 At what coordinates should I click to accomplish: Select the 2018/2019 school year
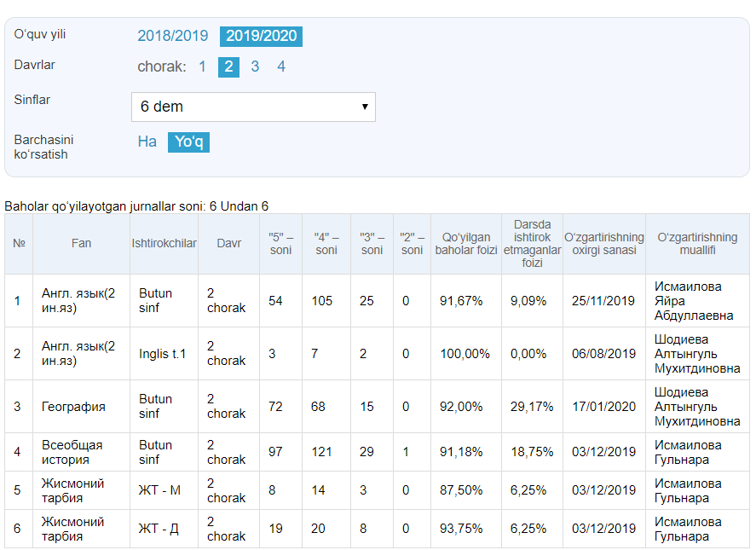[173, 36]
